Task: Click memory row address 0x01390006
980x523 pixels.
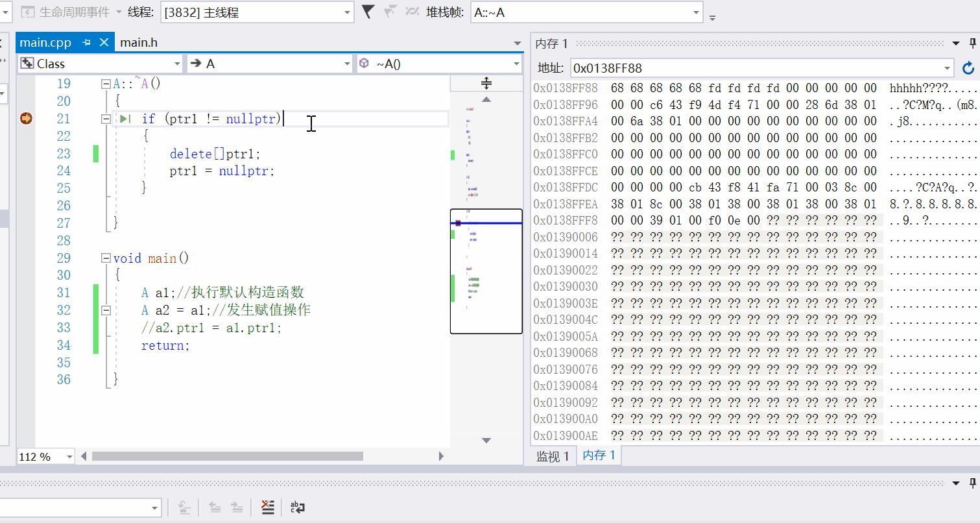Action: [566, 237]
